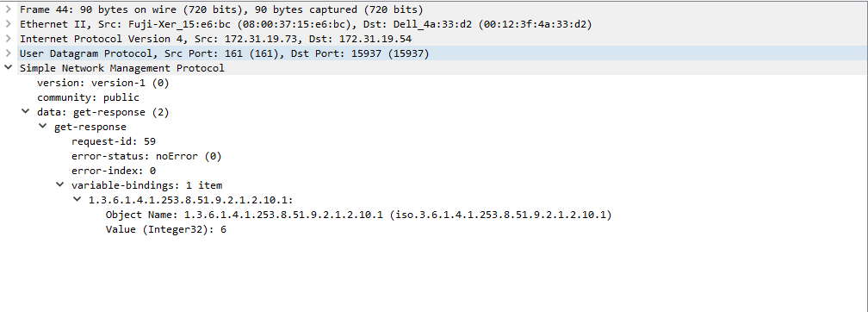Screen dimensions: 868x312
Task: Select the Frame 44 summary text
Action: (x=221, y=9)
